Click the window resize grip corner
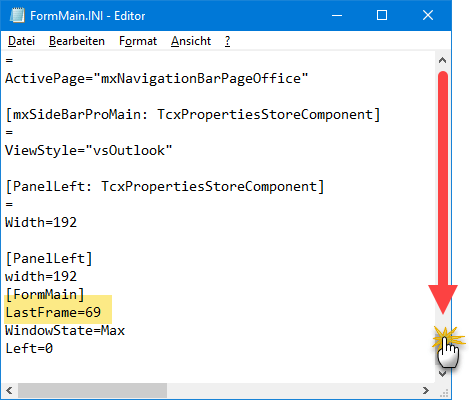 443,391
